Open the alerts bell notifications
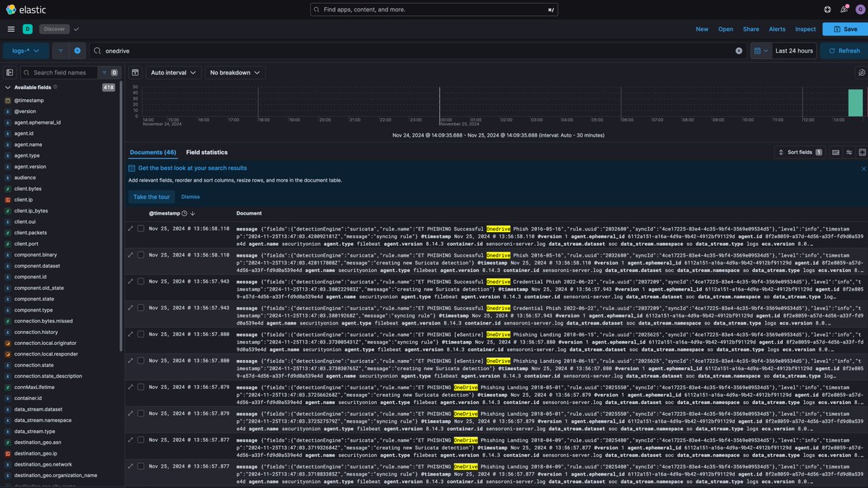868x488 pixels. (843, 9)
